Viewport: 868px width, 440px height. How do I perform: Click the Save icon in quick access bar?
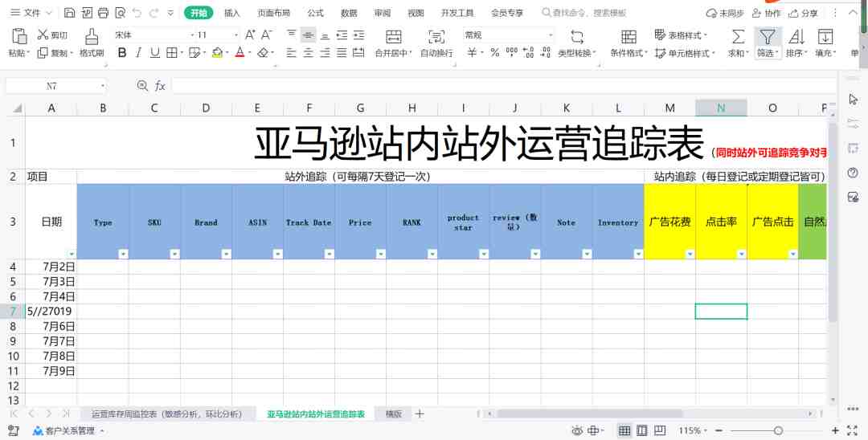coord(69,13)
